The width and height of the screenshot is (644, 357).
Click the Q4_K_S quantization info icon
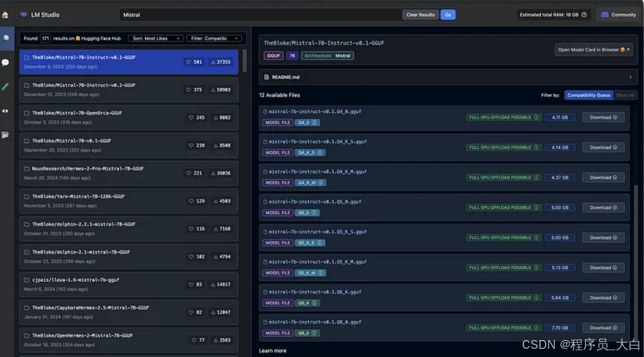tap(320, 152)
